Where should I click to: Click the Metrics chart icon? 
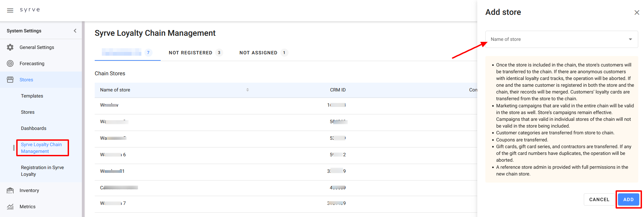10,207
